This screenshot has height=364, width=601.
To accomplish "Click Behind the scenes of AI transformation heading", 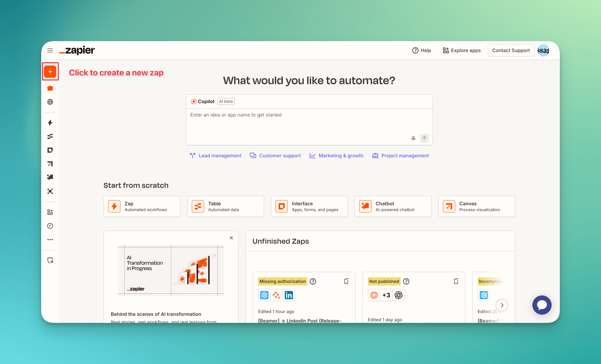I will click(x=156, y=314).
